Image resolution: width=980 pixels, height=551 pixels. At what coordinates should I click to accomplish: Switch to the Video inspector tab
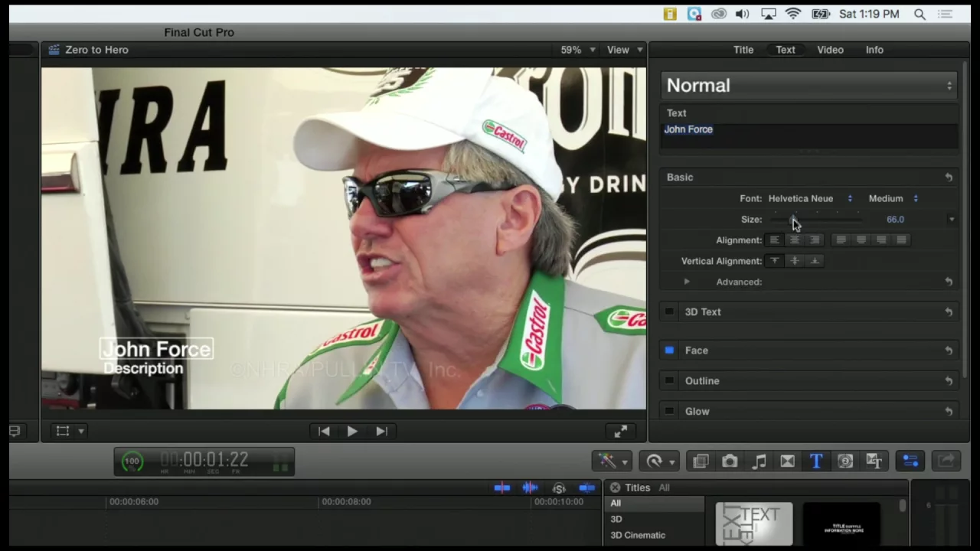click(x=830, y=50)
